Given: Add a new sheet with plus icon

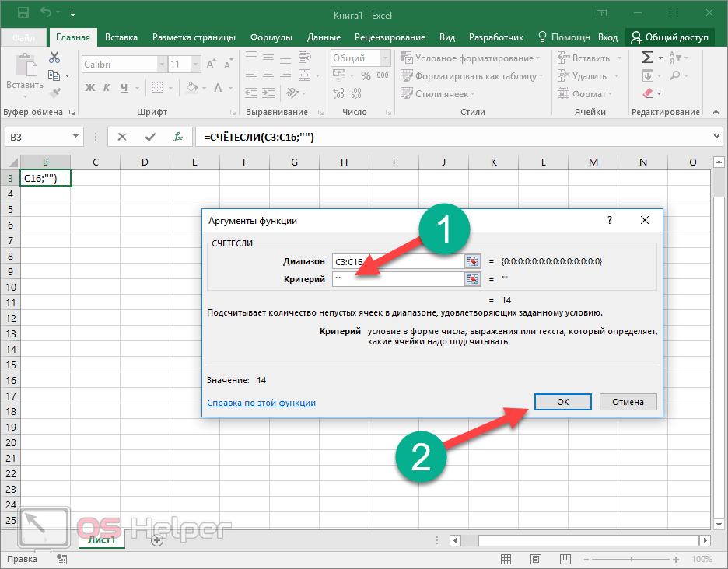Looking at the screenshot, I should [x=157, y=540].
